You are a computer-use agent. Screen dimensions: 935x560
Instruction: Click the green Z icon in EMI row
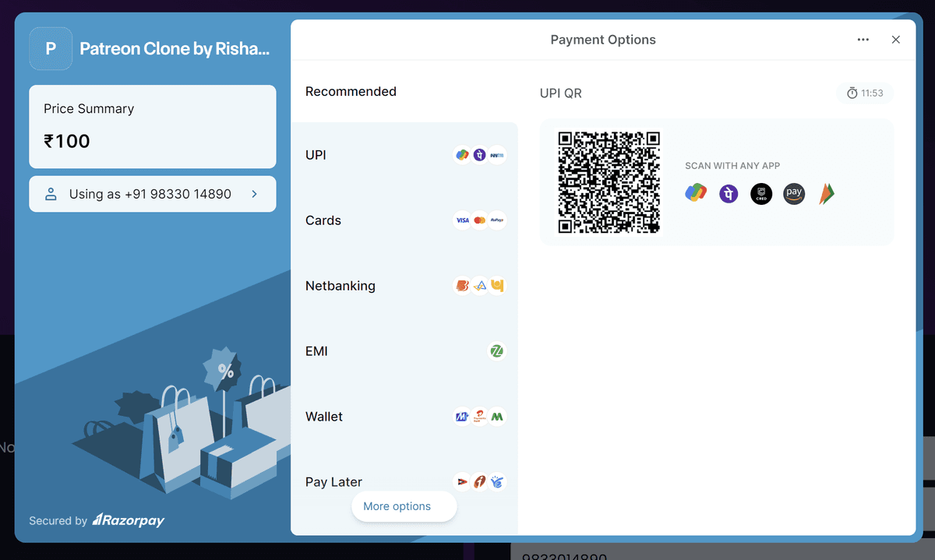(497, 351)
